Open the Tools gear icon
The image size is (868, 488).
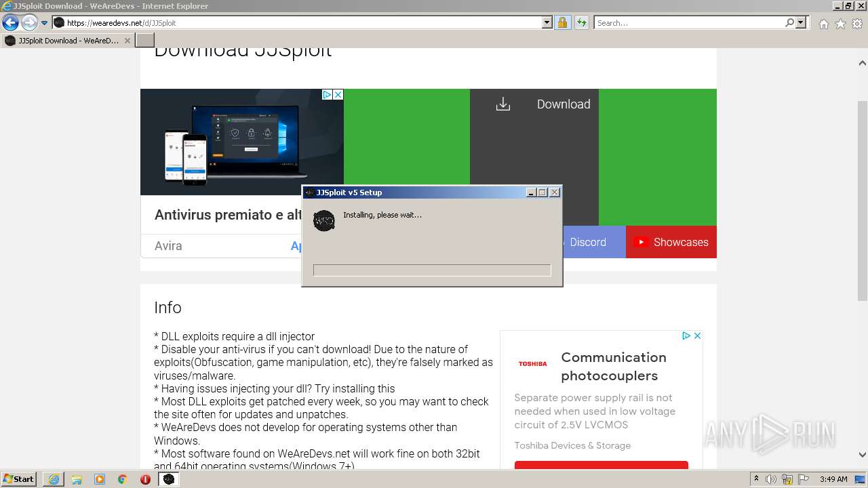click(x=857, y=24)
